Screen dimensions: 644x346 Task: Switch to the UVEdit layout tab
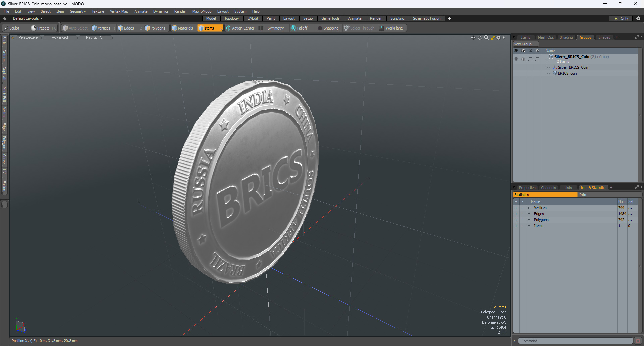point(253,18)
